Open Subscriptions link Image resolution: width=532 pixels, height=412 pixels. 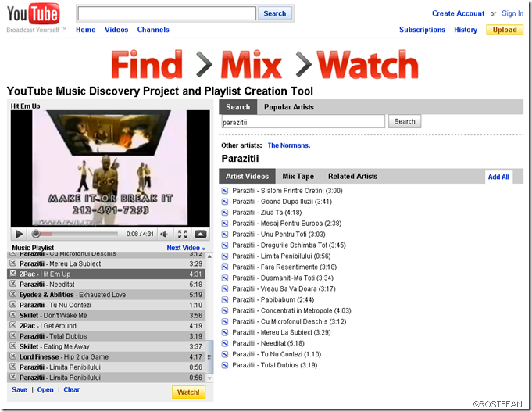point(422,30)
